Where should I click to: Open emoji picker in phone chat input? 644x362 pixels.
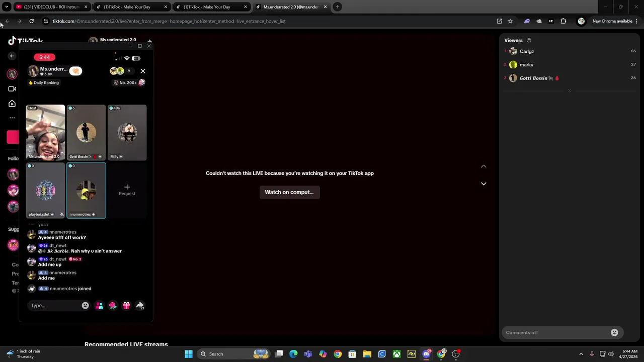point(85,305)
